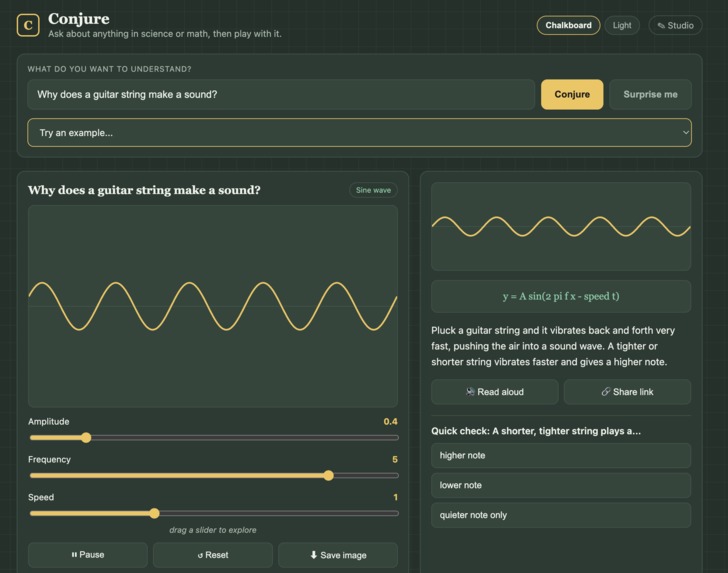This screenshot has height=573, width=728.
Task: Click the Speed value 1
Action: [396, 497]
